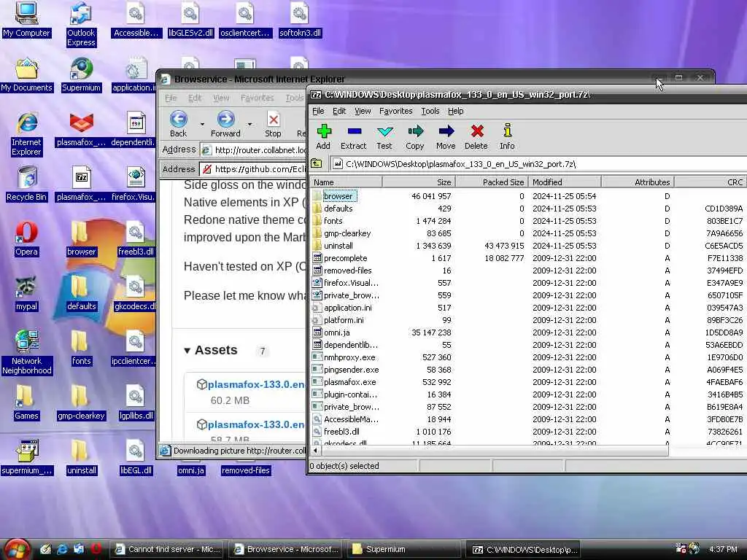Open the Back button history dropdown arrow
Screen dimensions: 747x560
pyautogui.click(x=202, y=124)
